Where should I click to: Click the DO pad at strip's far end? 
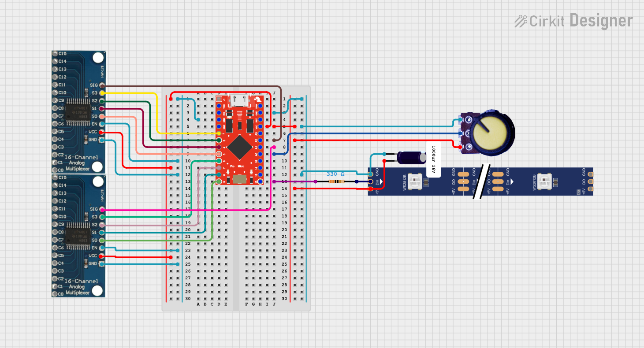click(x=590, y=181)
